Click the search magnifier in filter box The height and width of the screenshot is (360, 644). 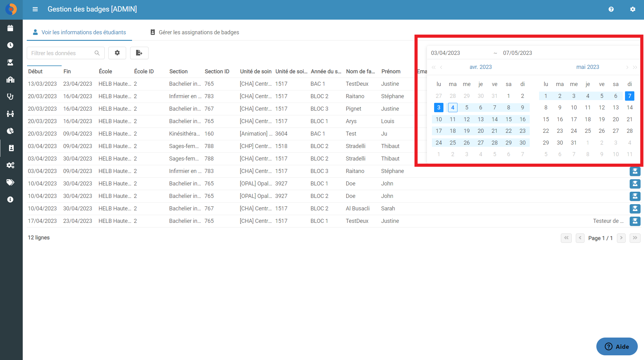(97, 53)
